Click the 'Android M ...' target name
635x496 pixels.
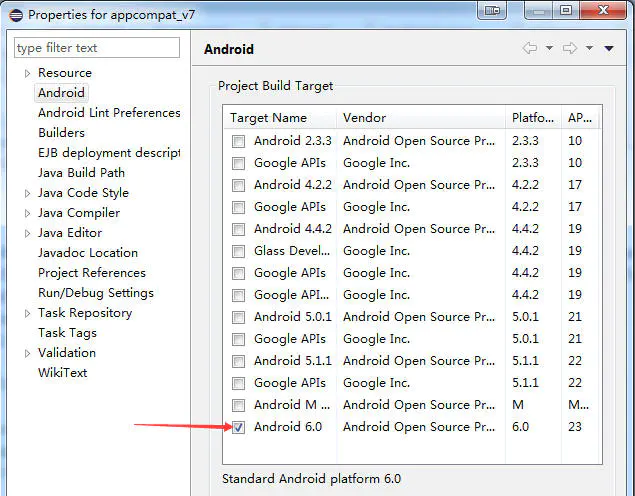[292, 405]
